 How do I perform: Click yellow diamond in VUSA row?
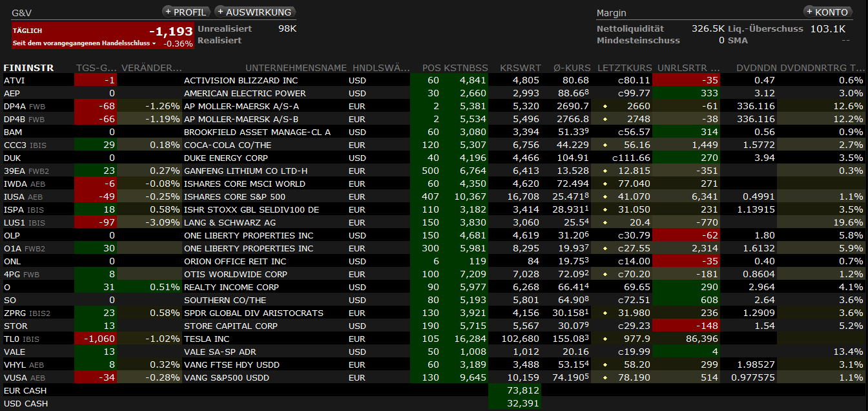605,377
